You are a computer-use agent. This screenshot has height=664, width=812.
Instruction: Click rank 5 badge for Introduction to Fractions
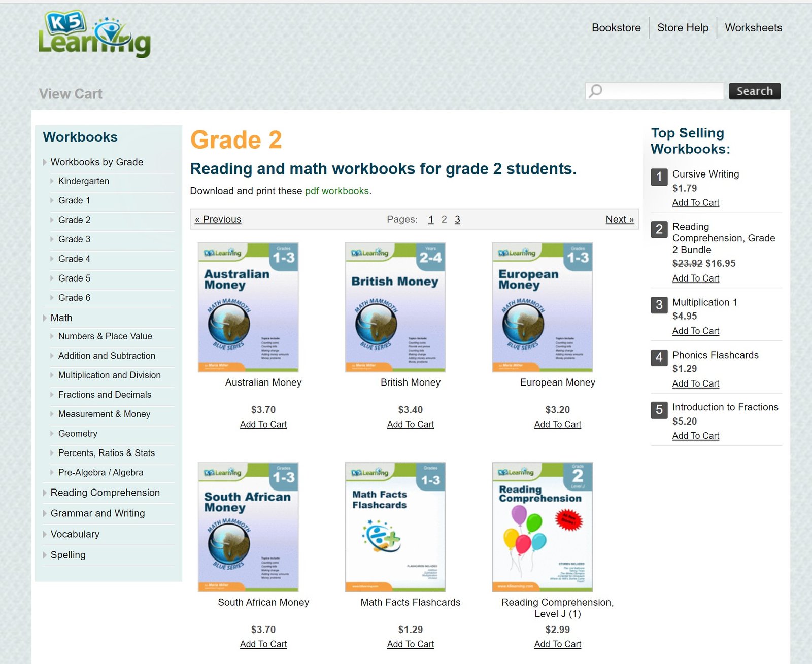tap(659, 410)
